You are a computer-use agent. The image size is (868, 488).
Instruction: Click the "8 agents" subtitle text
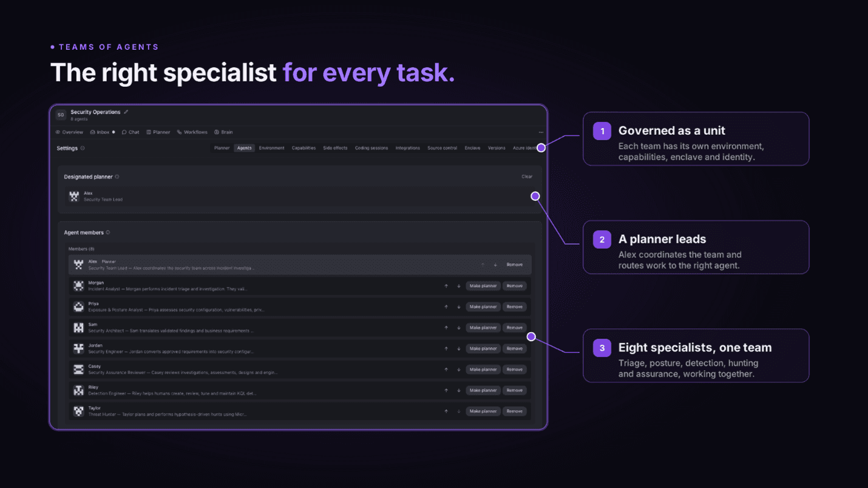click(x=79, y=119)
